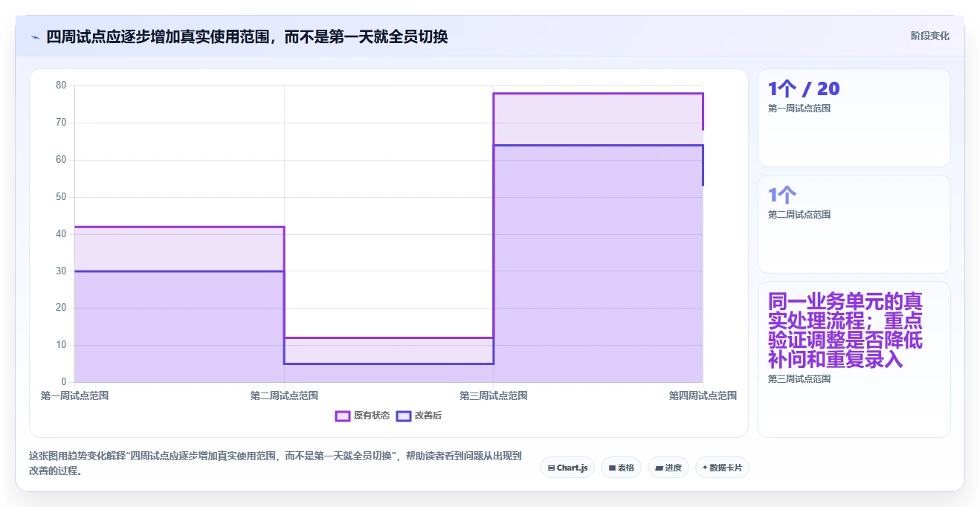
Task: Click the 第一周试点范围 card label
Action: pyautogui.click(x=799, y=109)
